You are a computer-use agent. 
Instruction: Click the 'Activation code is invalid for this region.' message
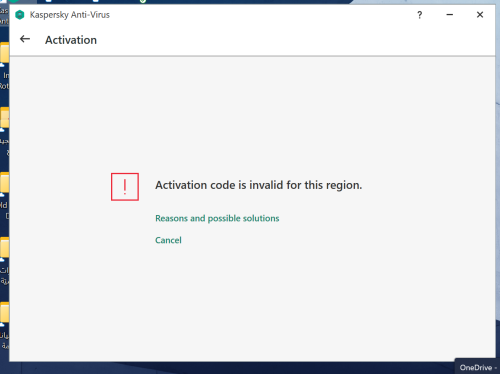click(x=259, y=185)
